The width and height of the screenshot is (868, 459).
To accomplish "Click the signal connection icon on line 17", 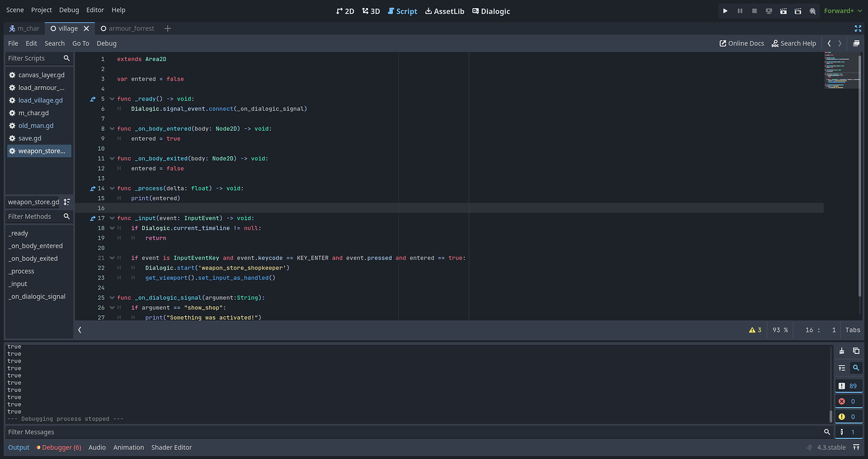I will click(x=93, y=218).
